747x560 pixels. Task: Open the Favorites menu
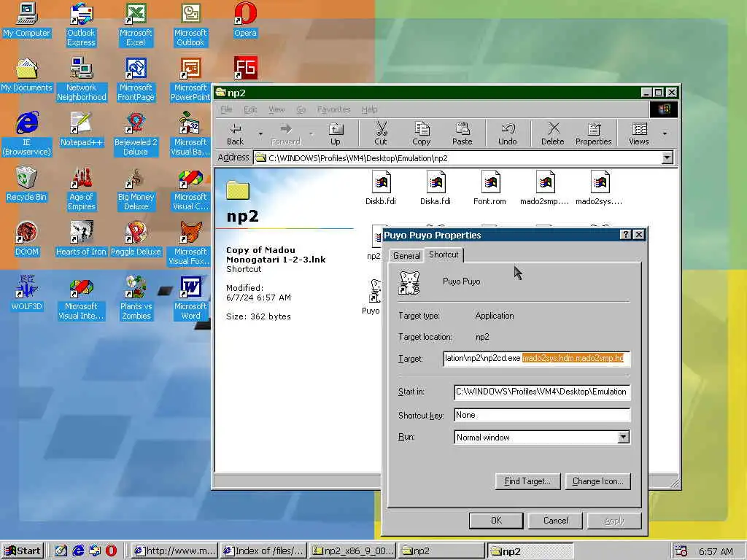click(x=333, y=109)
